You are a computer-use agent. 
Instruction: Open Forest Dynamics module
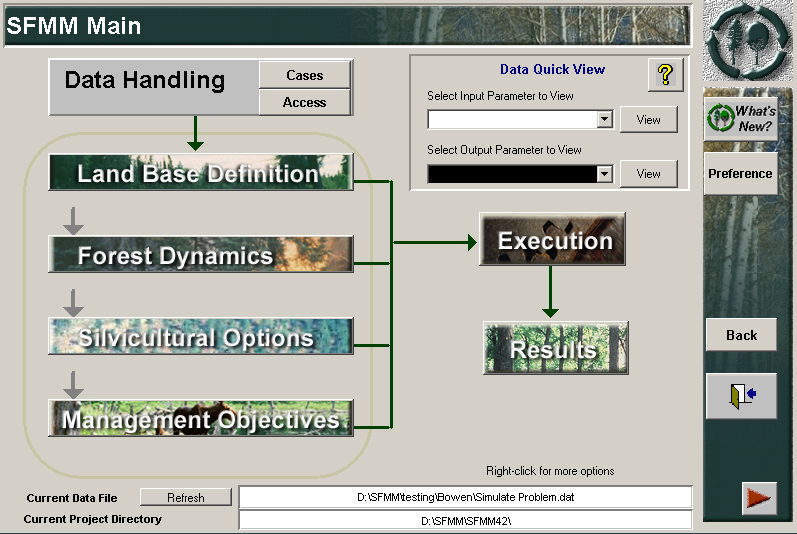pyautogui.click(x=201, y=254)
